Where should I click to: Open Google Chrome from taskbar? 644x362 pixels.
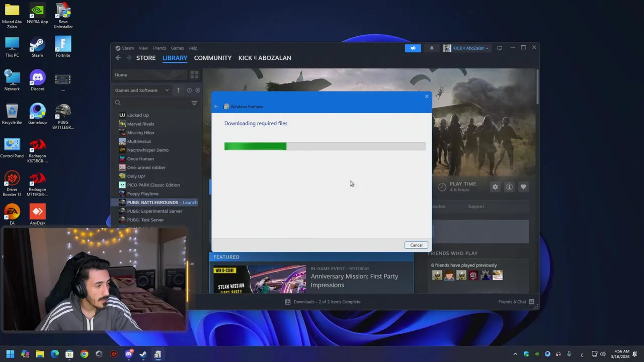tap(84, 354)
